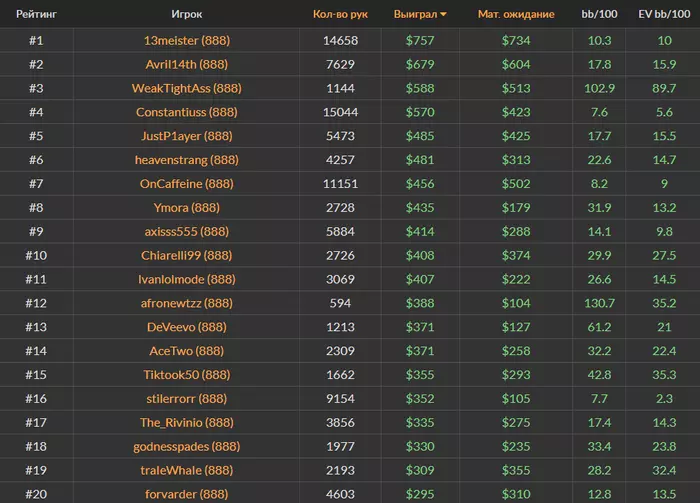Open player JustP1ayer (888) profile
Screen dimensions: 700x503
(187, 136)
